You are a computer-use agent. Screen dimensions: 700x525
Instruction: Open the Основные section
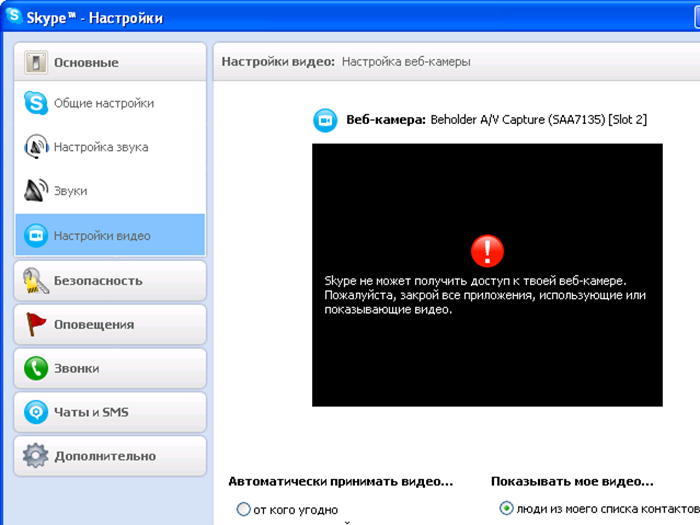coord(110,62)
